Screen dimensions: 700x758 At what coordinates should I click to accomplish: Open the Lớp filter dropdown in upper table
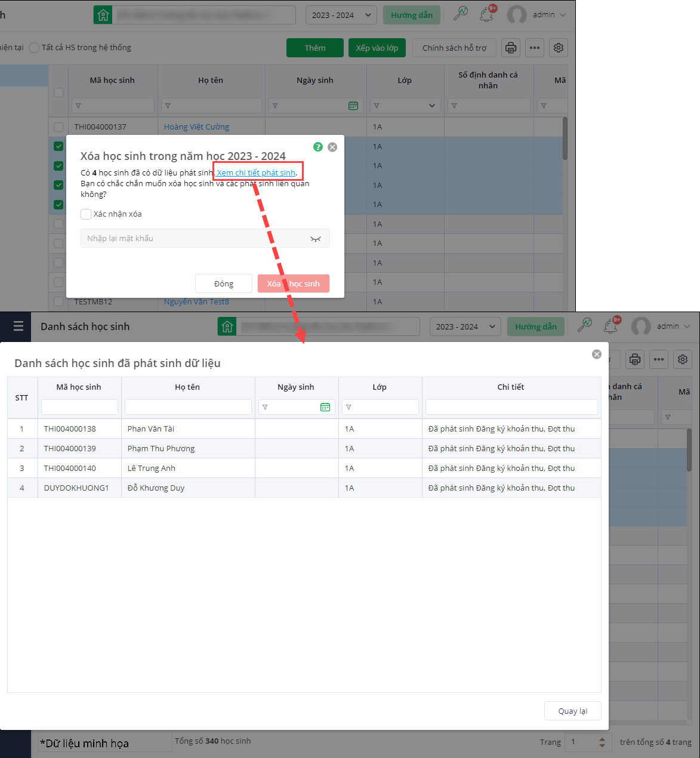click(431, 106)
